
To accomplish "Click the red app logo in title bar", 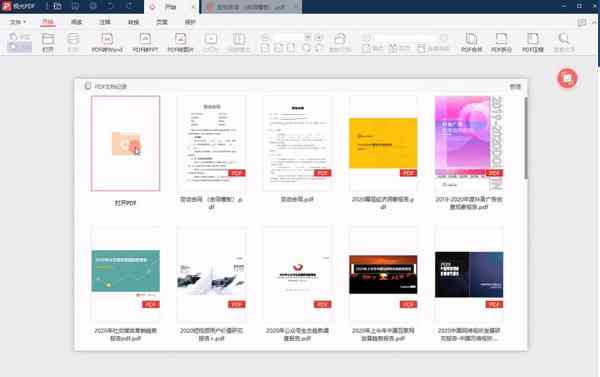I will [7, 6].
